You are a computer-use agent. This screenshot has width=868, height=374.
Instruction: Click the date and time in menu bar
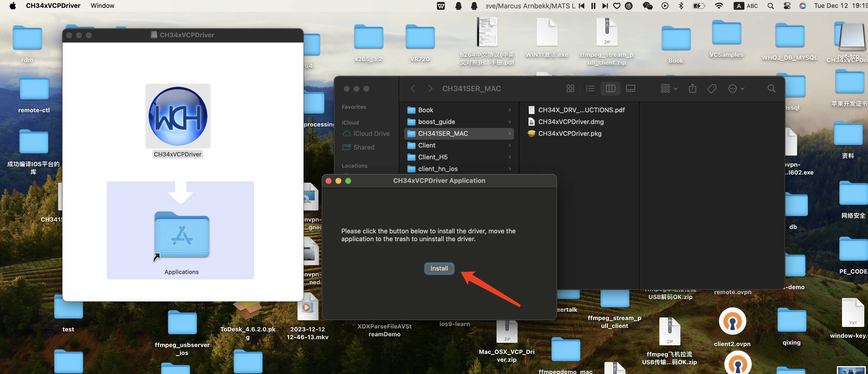[841, 6]
